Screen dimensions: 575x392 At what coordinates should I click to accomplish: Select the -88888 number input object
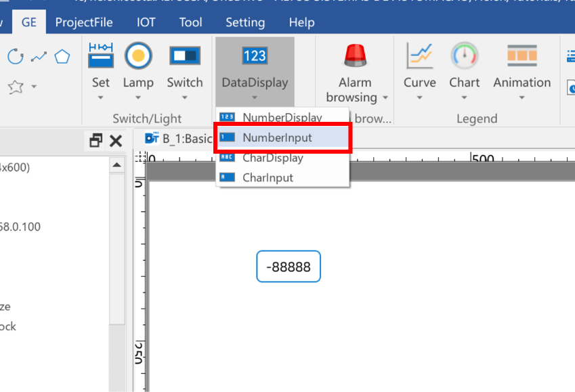point(289,267)
